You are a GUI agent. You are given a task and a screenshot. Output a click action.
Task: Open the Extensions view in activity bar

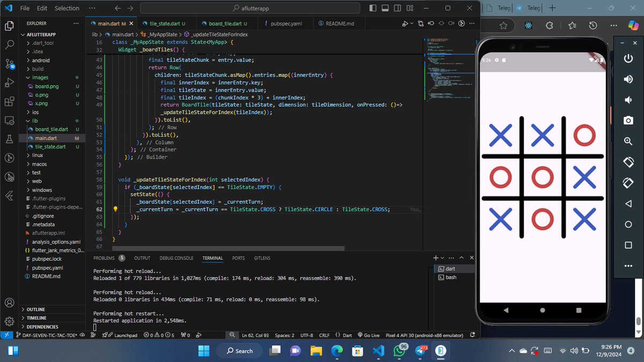click(x=9, y=101)
